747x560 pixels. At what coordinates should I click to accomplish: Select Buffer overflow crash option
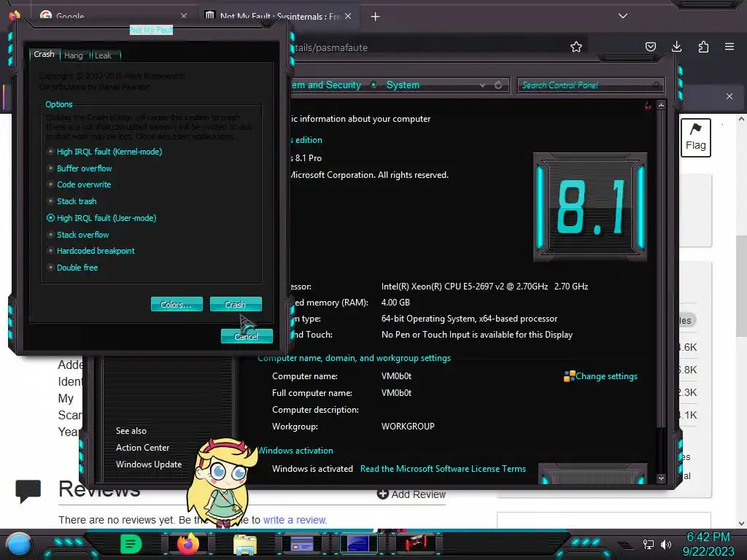click(80, 168)
